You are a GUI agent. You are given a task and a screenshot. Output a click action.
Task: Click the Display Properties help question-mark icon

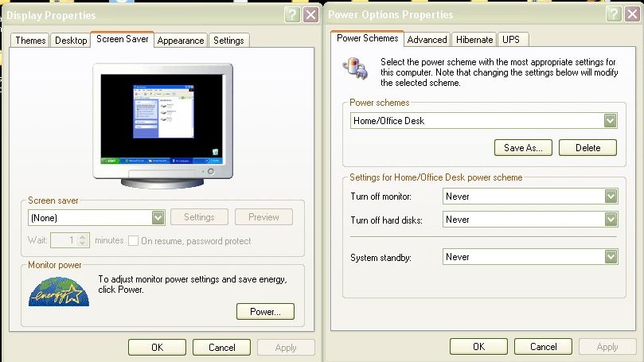pos(292,15)
